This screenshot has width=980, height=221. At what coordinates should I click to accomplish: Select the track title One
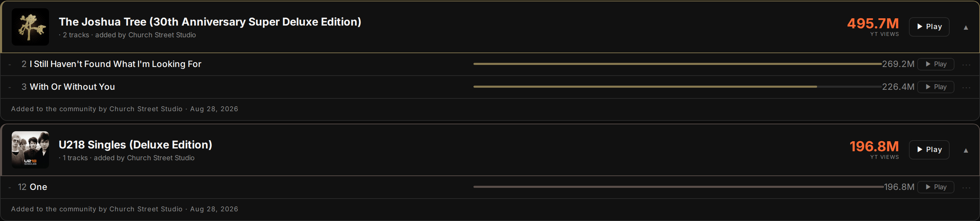pos(38,187)
